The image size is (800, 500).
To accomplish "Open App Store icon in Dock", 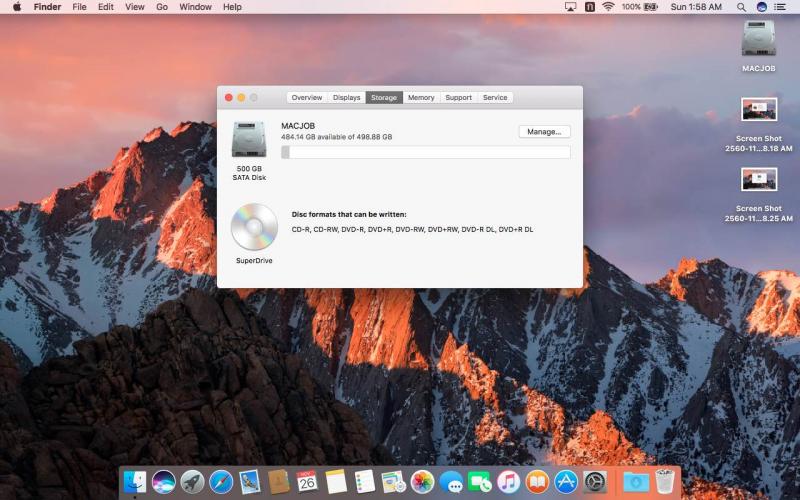I will click(x=566, y=482).
